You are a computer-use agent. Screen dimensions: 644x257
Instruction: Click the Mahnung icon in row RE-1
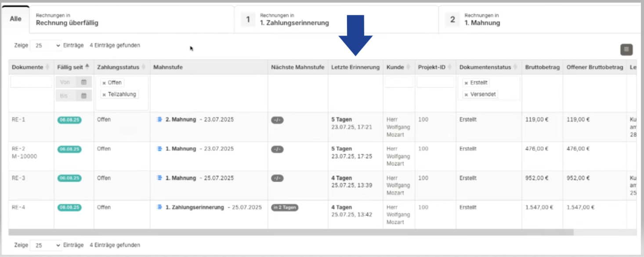point(159,119)
